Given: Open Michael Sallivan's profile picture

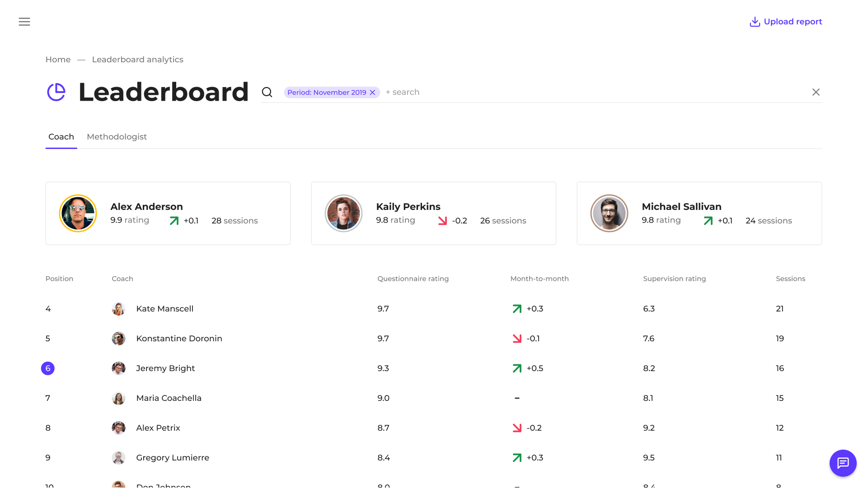Looking at the screenshot, I should click(609, 214).
